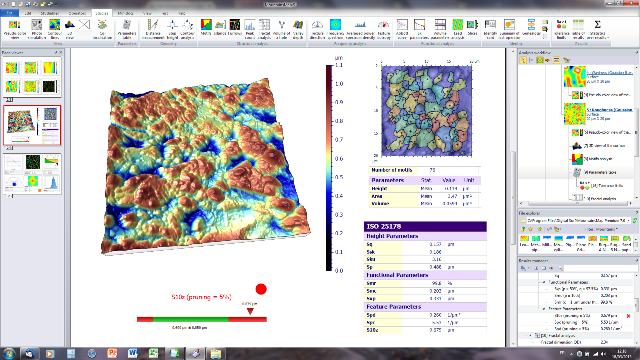Select Motifs analysis workflow item

coord(593,159)
